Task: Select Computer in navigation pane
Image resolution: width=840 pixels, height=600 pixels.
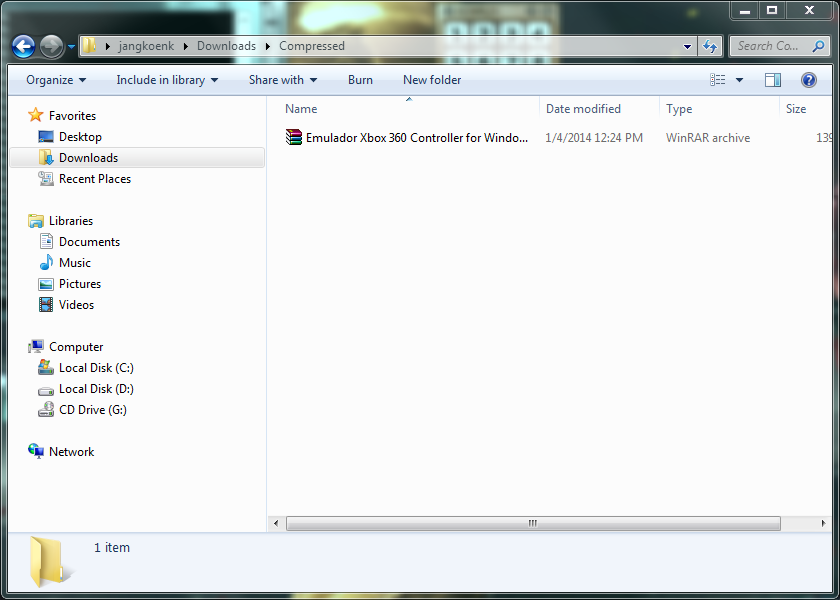Action: click(x=76, y=347)
